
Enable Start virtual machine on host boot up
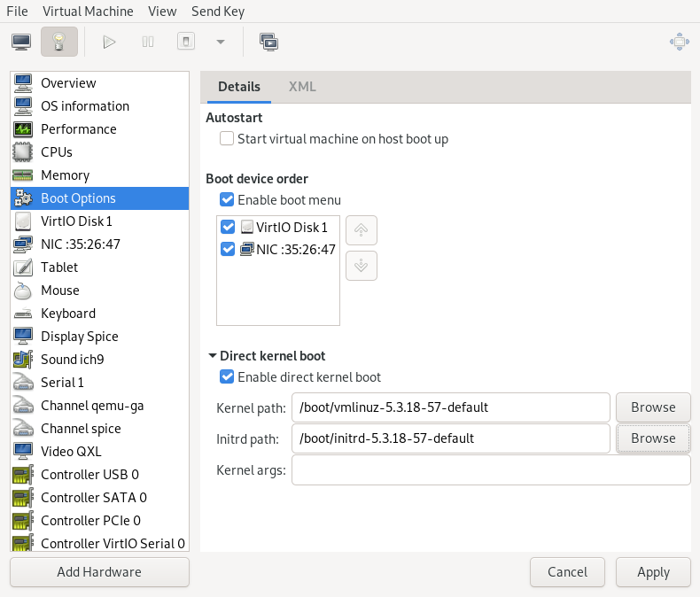click(x=227, y=139)
